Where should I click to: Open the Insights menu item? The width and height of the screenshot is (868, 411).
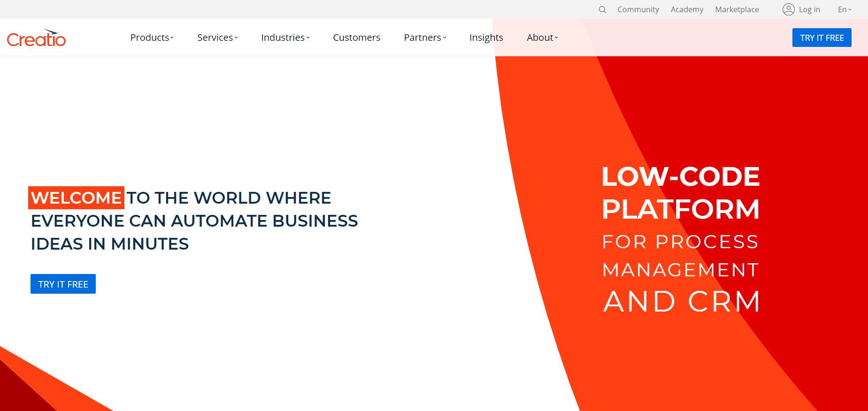point(486,38)
